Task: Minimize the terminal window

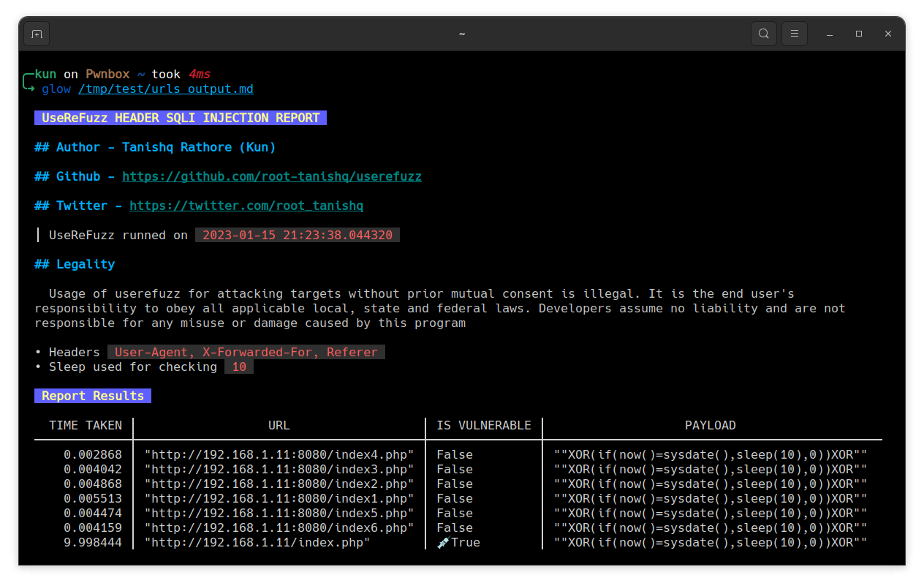Action: (x=830, y=34)
